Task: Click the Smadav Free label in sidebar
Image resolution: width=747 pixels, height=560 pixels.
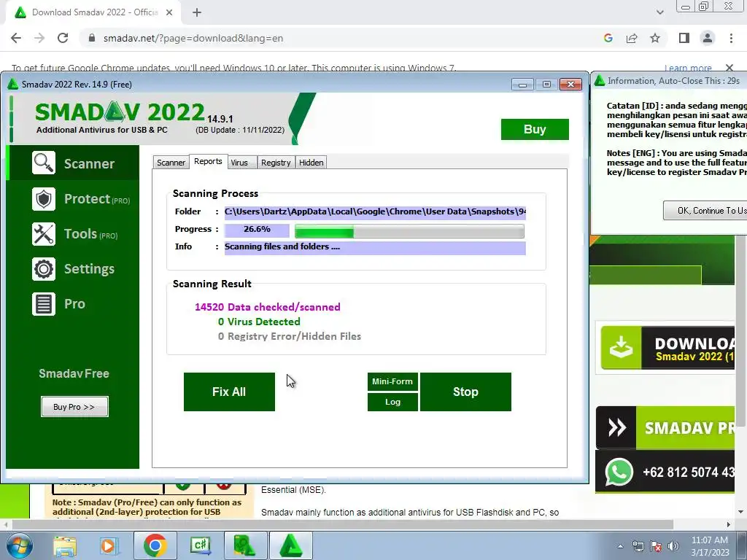Action: (x=74, y=374)
